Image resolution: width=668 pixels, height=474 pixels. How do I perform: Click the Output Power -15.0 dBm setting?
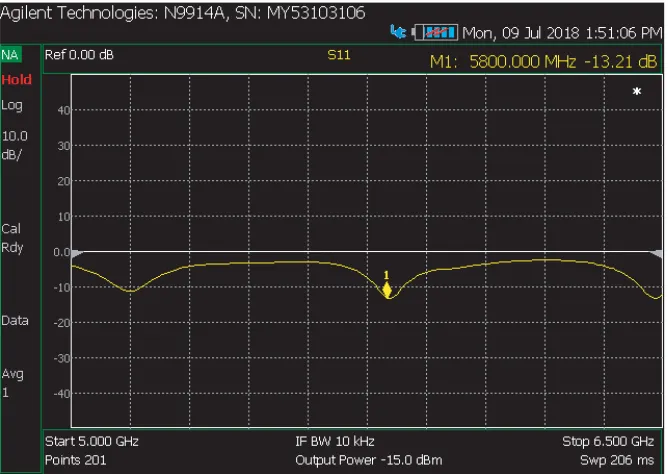369,460
